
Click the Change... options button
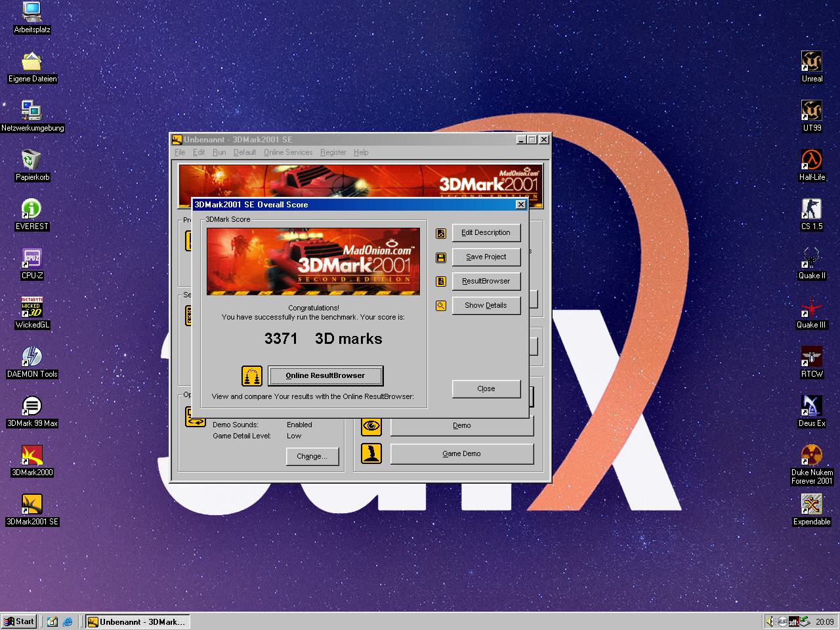tap(312, 456)
